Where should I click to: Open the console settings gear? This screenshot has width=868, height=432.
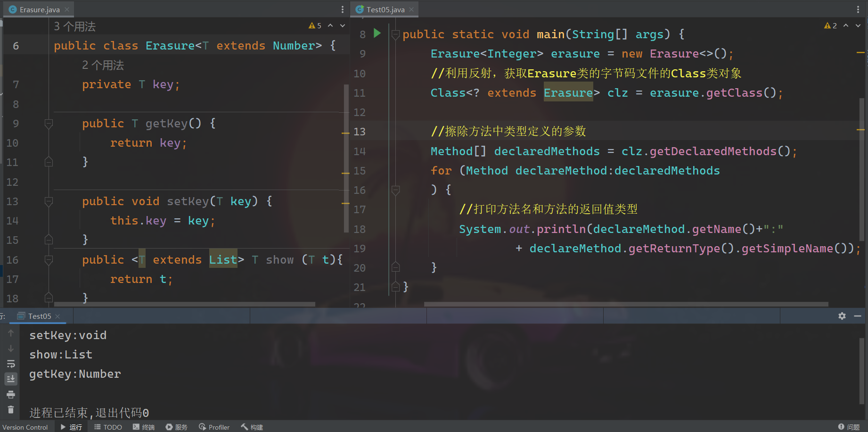coord(842,316)
